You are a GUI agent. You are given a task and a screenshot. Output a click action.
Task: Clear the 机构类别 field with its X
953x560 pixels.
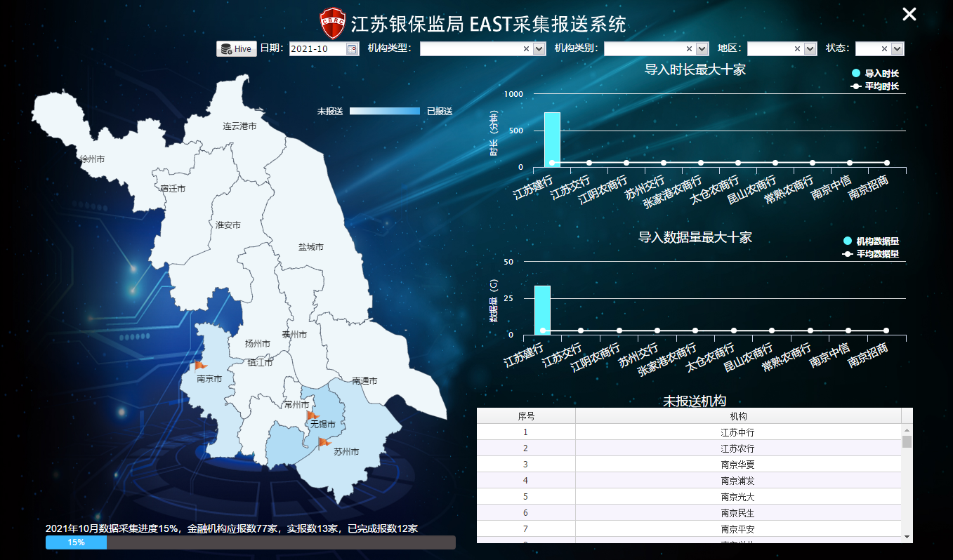pyautogui.click(x=690, y=49)
